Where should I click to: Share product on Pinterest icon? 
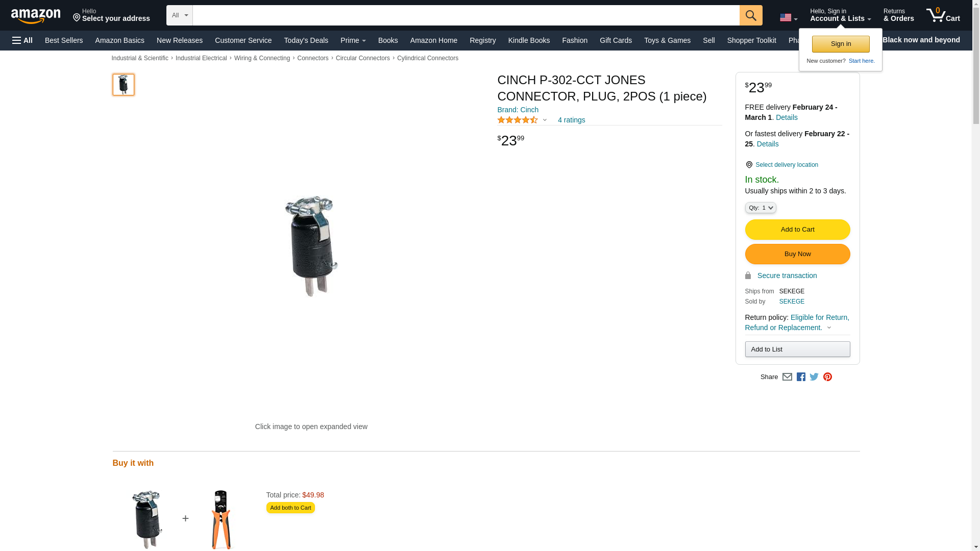(x=827, y=377)
